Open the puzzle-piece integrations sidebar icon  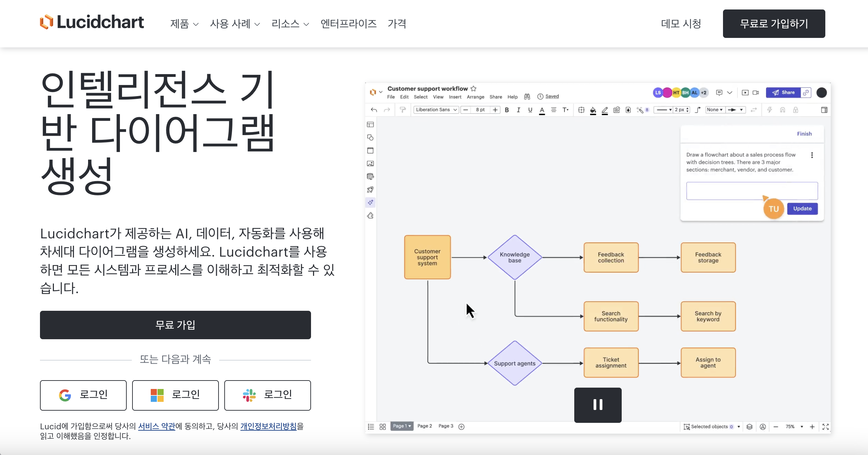click(370, 215)
